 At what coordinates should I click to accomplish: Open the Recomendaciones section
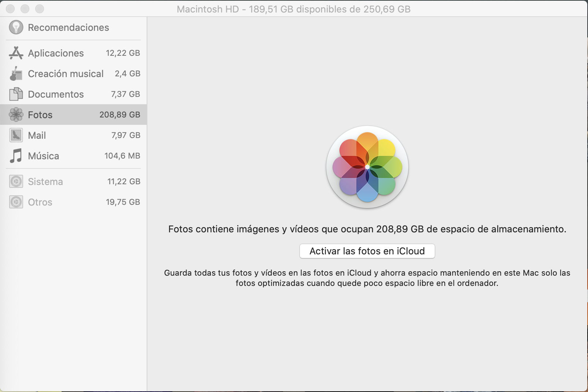[x=73, y=28]
